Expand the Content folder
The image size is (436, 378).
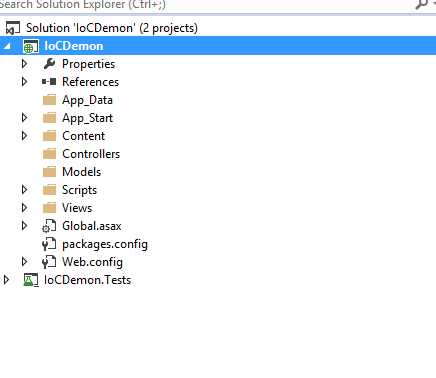tap(24, 136)
